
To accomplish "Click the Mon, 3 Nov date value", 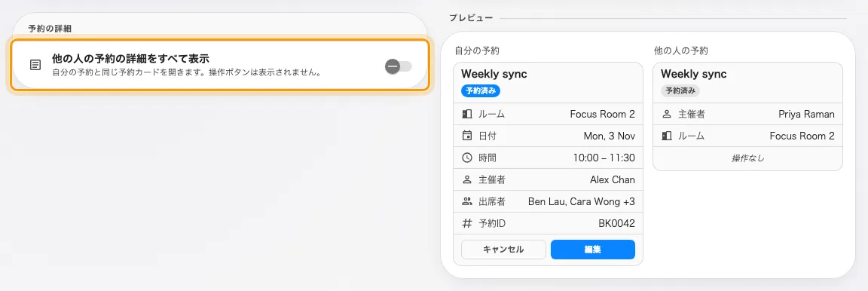I will [609, 136].
